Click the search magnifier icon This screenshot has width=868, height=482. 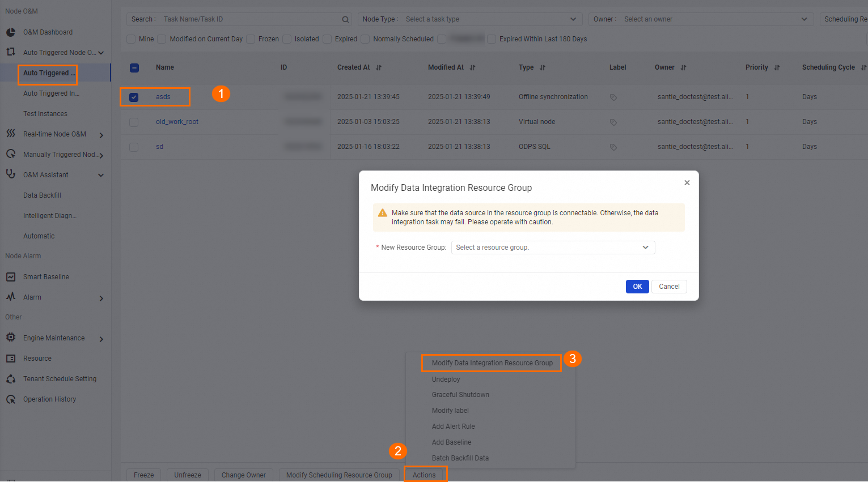click(345, 19)
